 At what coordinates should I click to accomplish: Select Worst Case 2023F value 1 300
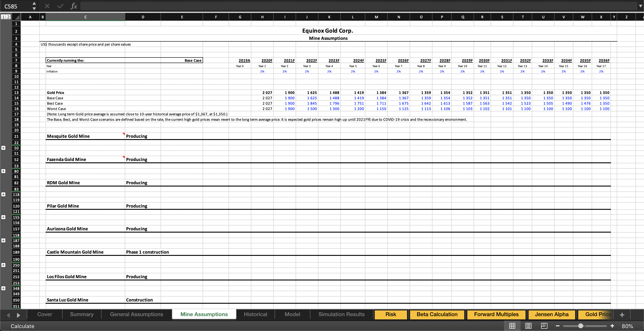click(329, 109)
